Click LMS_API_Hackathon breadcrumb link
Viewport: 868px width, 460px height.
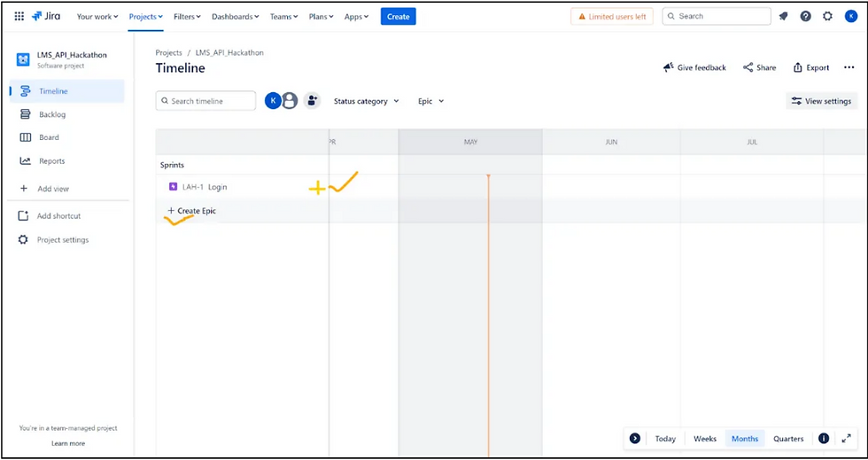229,52
